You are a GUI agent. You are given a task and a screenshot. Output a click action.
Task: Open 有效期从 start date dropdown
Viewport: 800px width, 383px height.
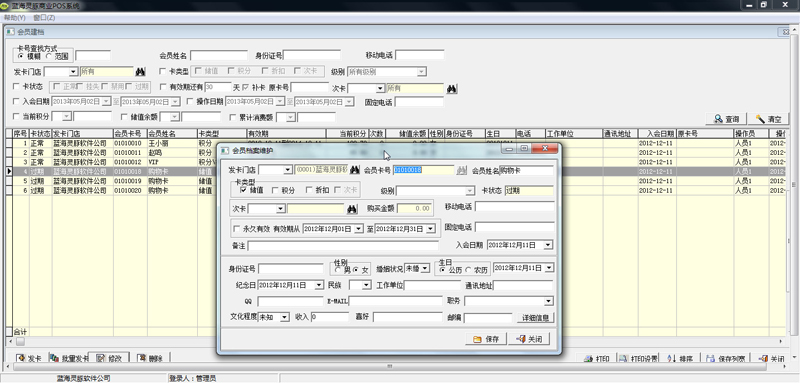click(x=359, y=229)
